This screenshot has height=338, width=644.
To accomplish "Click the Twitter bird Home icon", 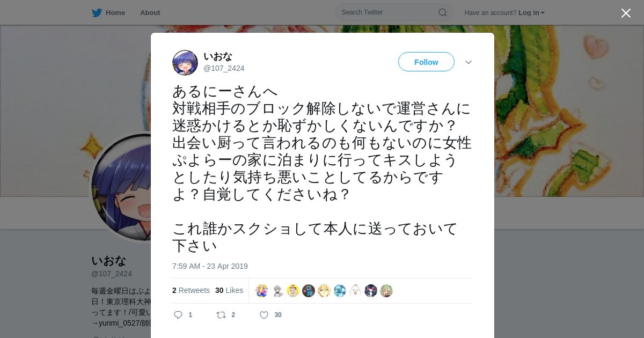I will [x=97, y=13].
